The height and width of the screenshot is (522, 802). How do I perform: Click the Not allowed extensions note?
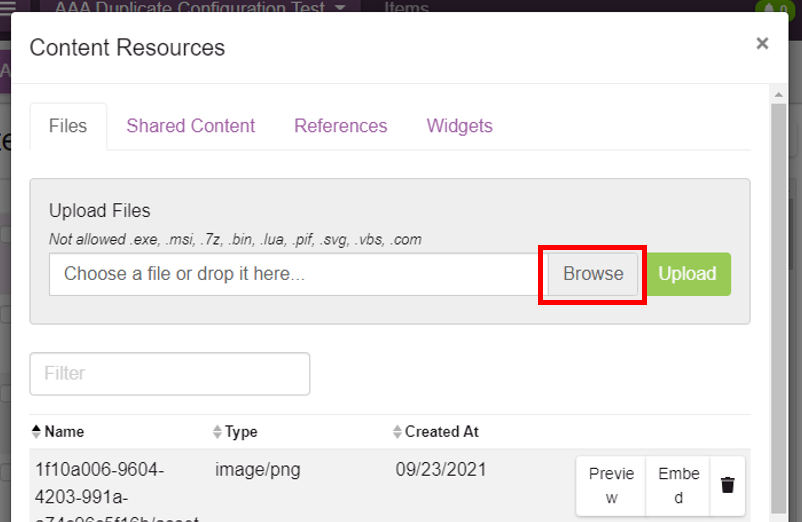tap(235, 239)
